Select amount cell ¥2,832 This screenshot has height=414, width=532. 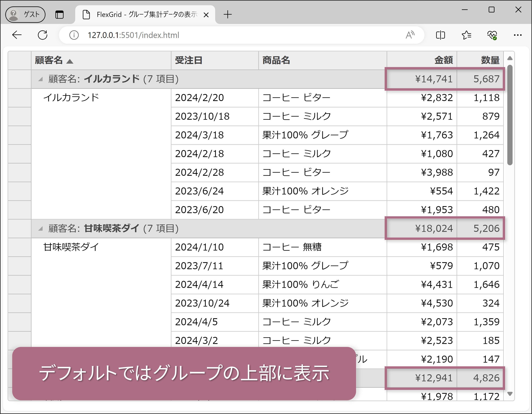pos(422,98)
